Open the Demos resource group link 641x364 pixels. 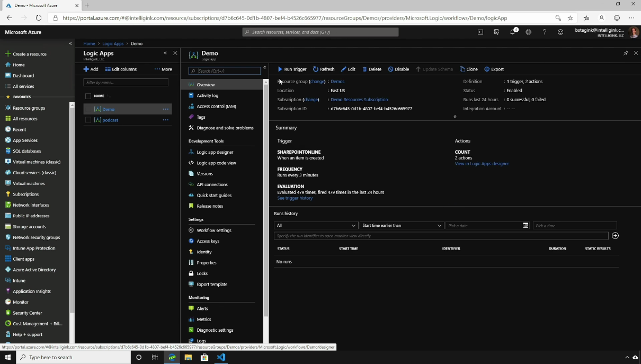[x=337, y=82]
